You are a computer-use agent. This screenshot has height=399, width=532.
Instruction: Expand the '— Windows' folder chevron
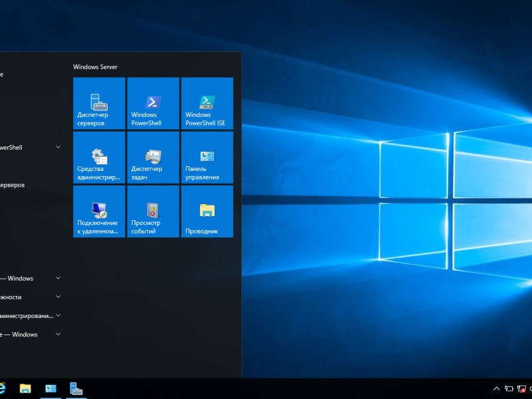58,278
